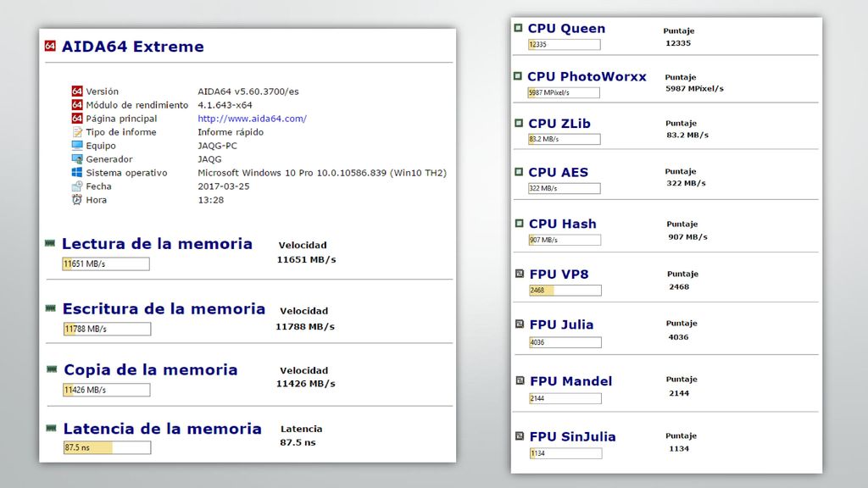Click the version value AIDA64 v5.60.3700/es
This screenshot has height=488, width=868.
248,91
